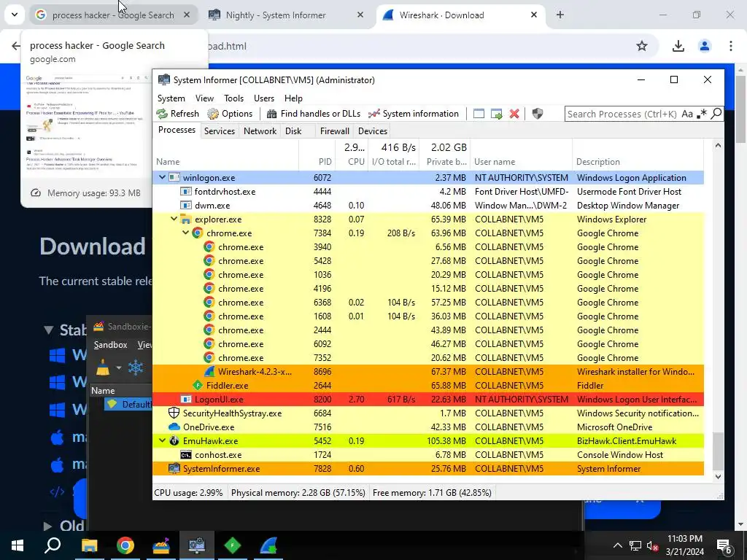Viewport: 747px width, 560px height.
Task: Select chrome.exe with PID 6368
Action: click(428, 303)
